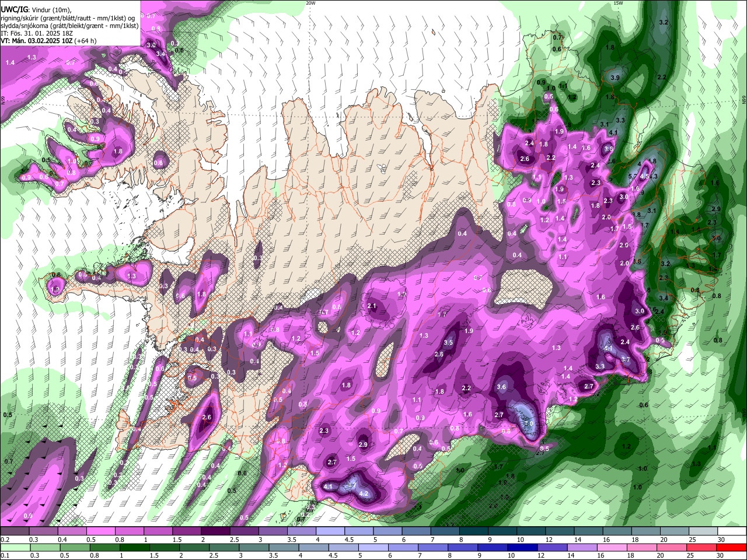
Task: Select the upper legend lavender swatch between 4 and 4.5
Action: tap(329, 531)
